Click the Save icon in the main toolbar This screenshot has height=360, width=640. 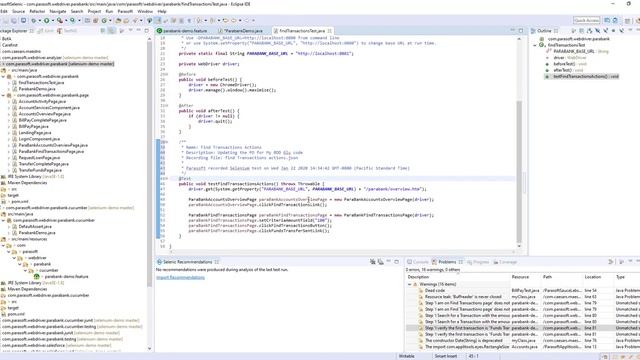(6, 20)
